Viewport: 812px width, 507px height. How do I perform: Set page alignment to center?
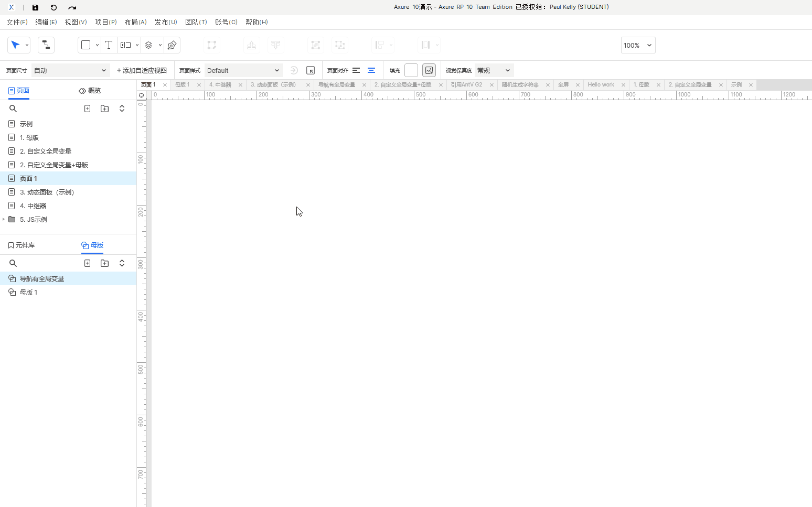point(371,70)
